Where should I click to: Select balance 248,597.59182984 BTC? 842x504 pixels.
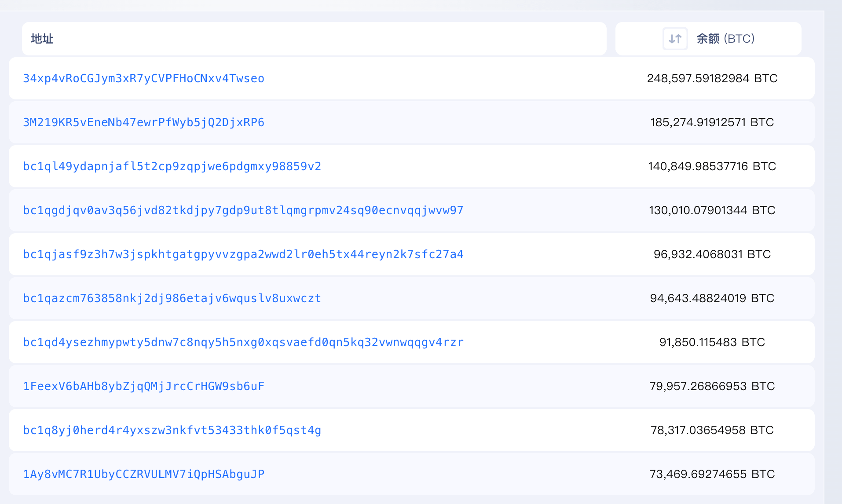point(712,78)
